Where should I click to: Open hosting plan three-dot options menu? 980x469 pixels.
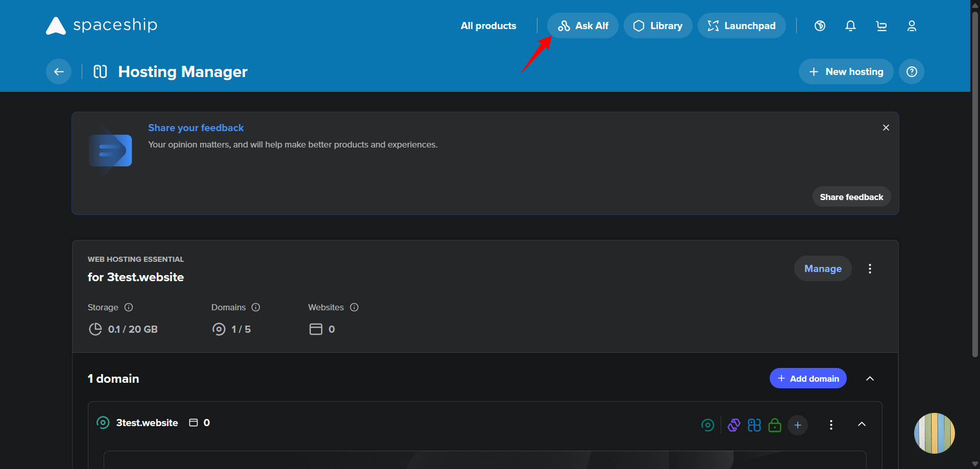(x=870, y=268)
